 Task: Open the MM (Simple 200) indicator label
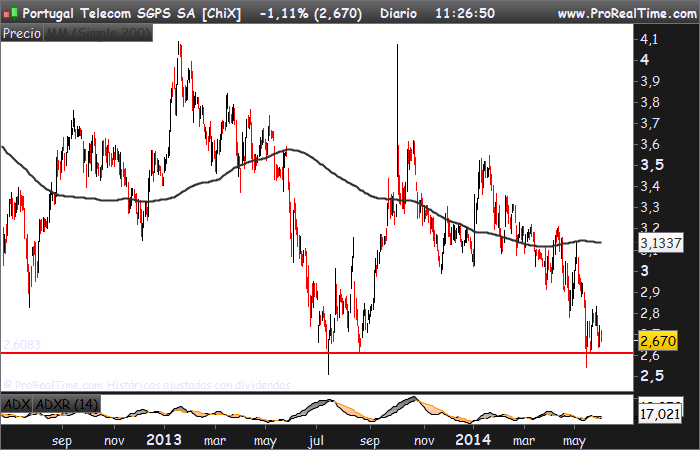click(98, 33)
